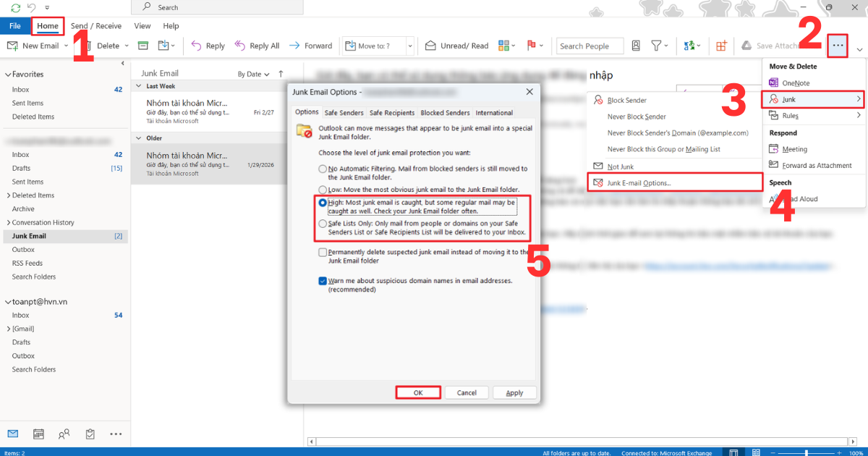Click the Follow Up flag icon
Viewport: 868px width, 456px height.
[532, 45]
